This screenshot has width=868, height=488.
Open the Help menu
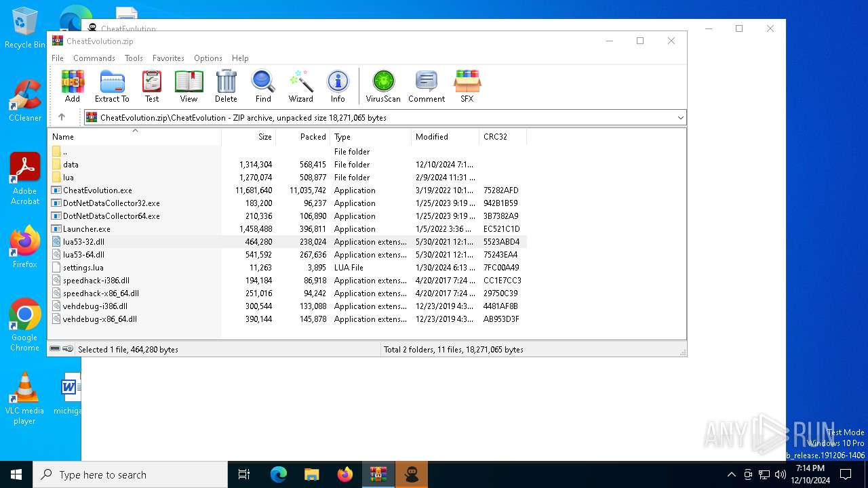(x=240, y=58)
